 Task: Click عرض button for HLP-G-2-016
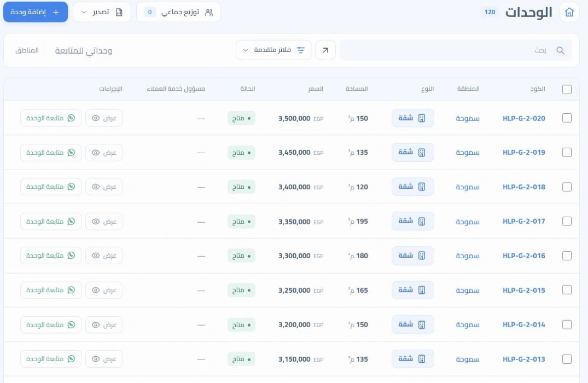[x=104, y=256]
